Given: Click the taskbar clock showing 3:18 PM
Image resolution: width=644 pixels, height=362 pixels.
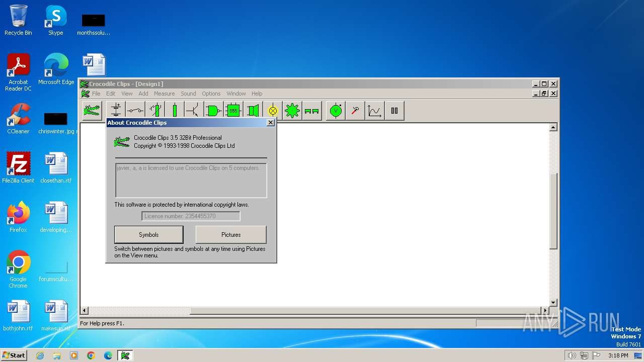Looking at the screenshot, I should [618, 355].
